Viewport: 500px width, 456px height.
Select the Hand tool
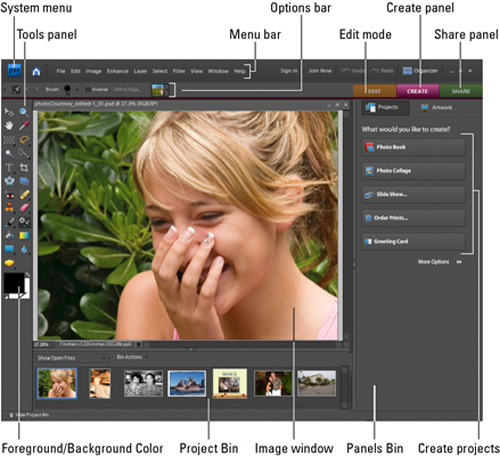tap(9, 126)
